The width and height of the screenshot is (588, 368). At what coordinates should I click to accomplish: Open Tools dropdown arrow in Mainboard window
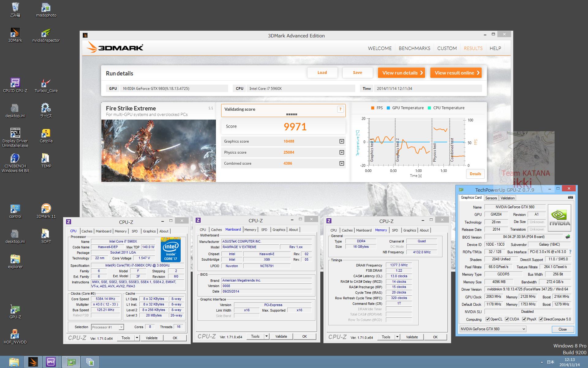[266, 336]
